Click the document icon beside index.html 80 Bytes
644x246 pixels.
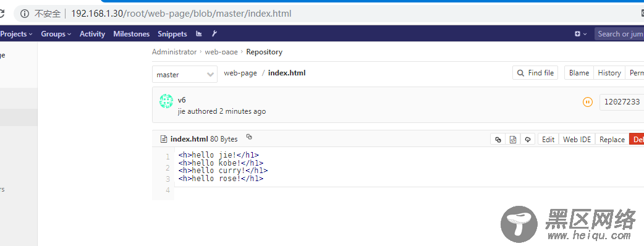pos(164,139)
